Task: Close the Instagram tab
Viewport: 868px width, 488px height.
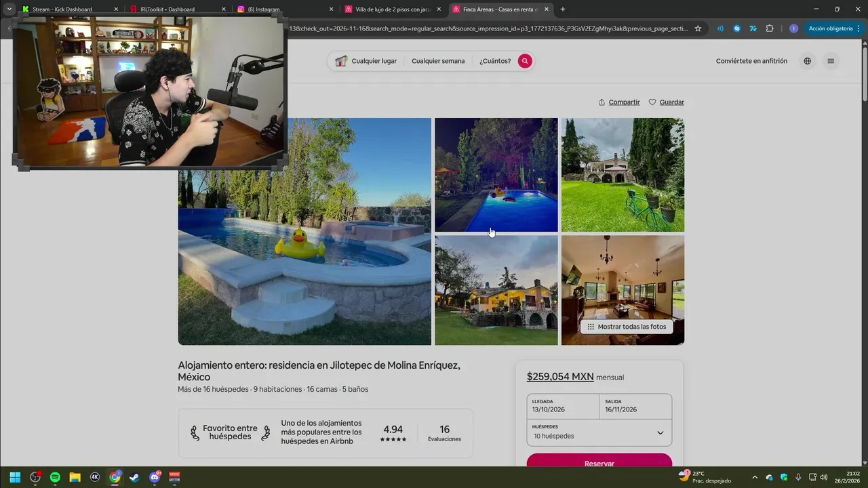Action: pyautogui.click(x=332, y=9)
